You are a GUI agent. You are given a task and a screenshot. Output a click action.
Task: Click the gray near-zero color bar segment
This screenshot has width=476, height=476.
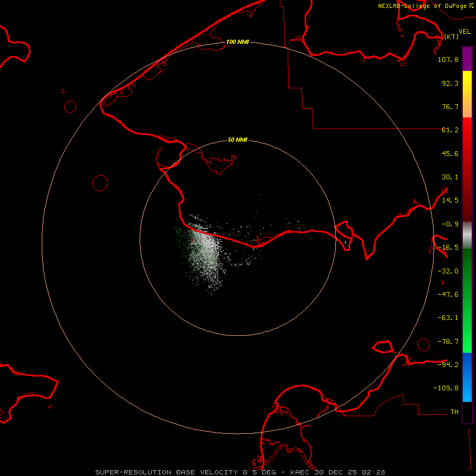(467, 235)
